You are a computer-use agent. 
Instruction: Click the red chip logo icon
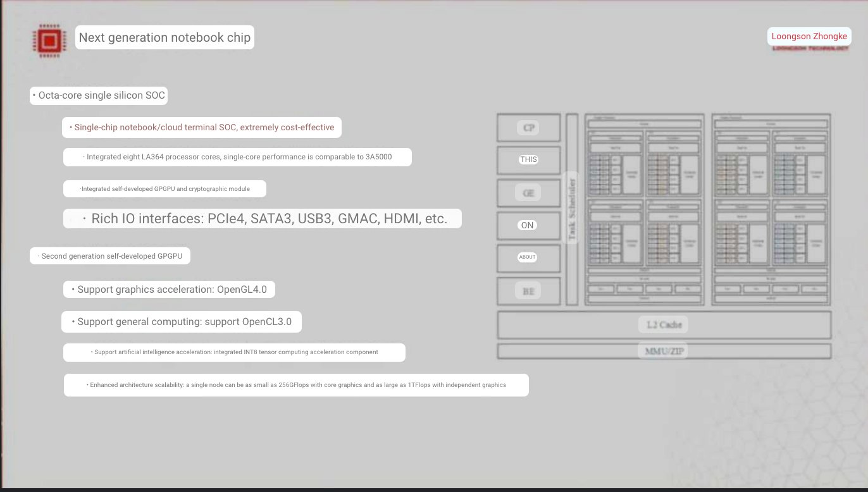point(49,40)
